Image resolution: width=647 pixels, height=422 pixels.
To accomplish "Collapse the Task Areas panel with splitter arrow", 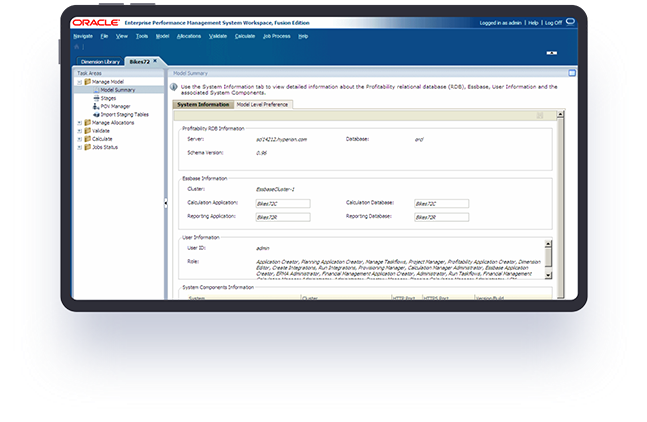I will pyautogui.click(x=166, y=203).
